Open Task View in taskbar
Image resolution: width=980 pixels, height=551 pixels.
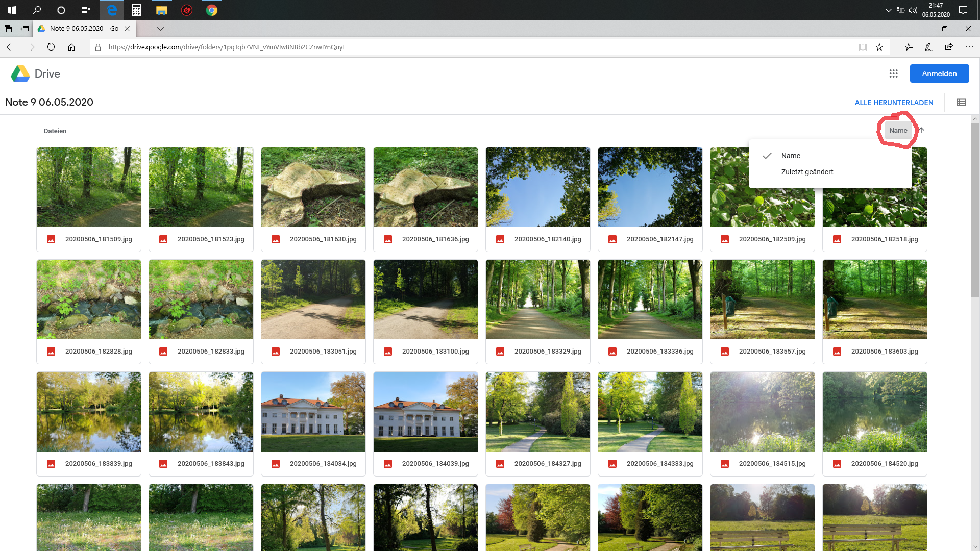point(86,10)
